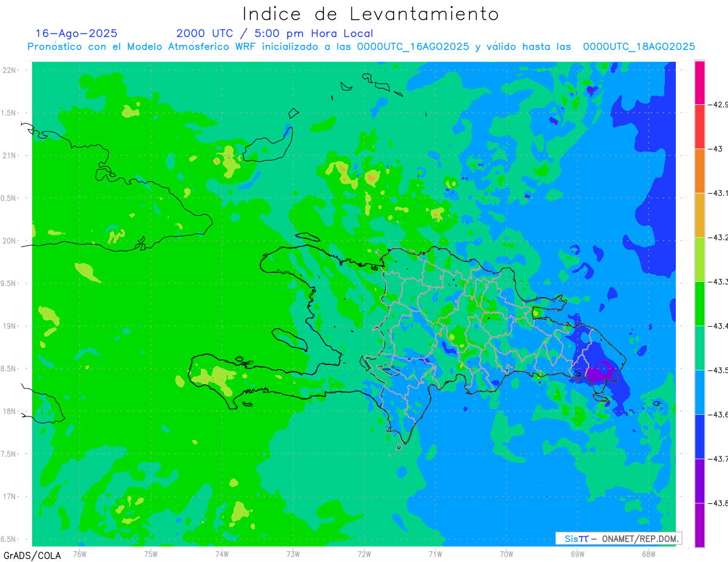The width and height of the screenshot is (728, 562).
Task: Click the "71W" longitude label
Action: click(x=435, y=554)
